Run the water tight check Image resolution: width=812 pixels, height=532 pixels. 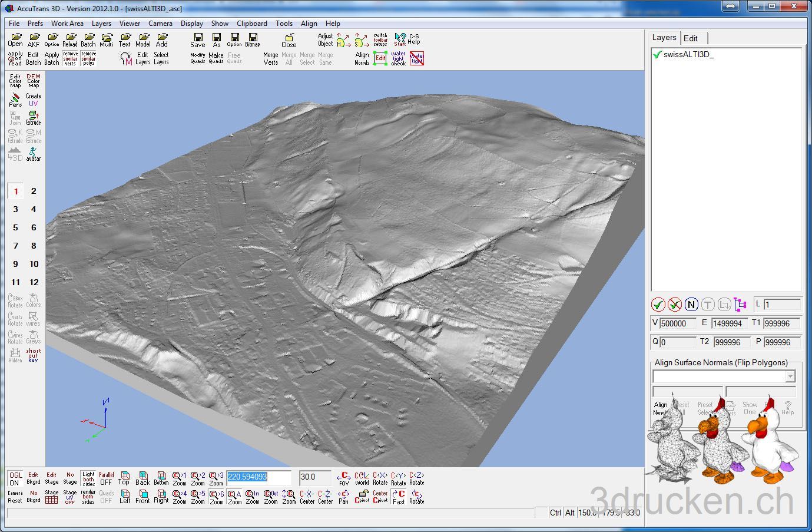[399, 58]
